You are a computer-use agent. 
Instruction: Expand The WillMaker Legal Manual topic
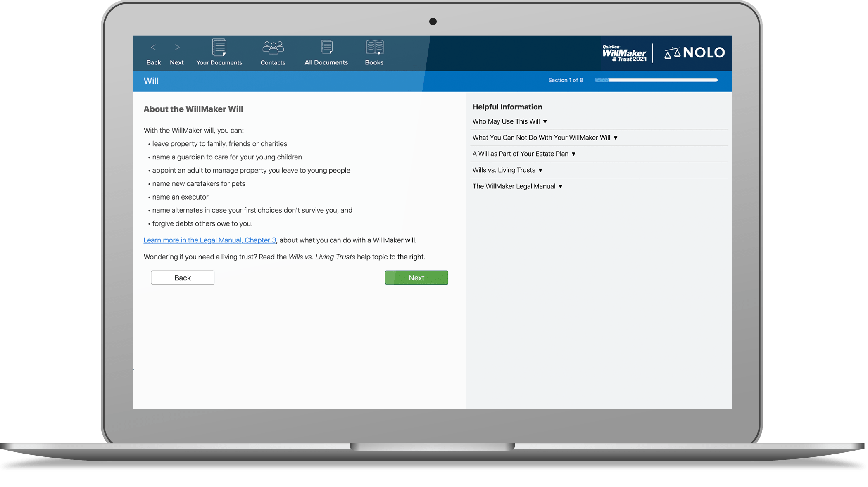pos(517,186)
